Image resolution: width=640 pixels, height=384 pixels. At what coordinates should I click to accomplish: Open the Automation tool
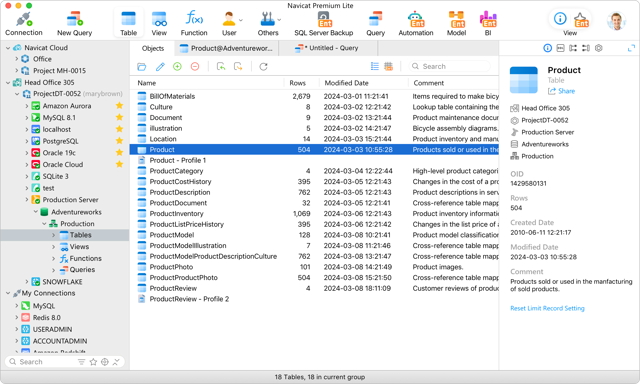pos(416,24)
